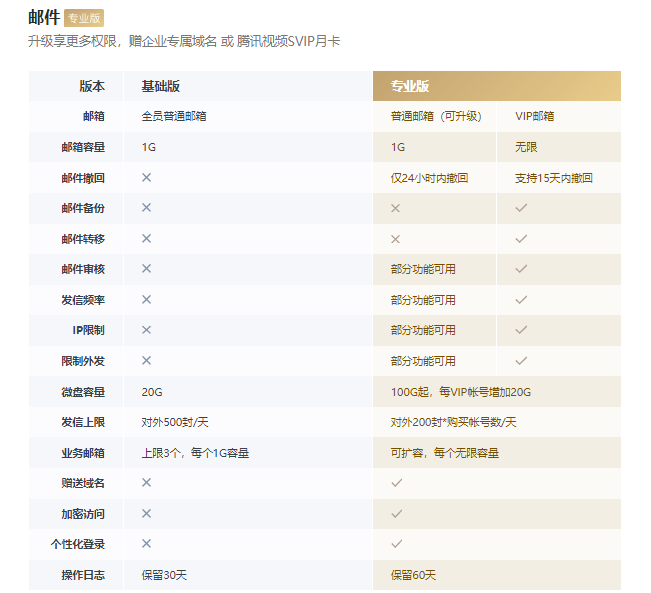Click the VIP邮箱 checkmark in the 邮件审核 row
Viewport: 651px width, 593px height.
coord(520,269)
